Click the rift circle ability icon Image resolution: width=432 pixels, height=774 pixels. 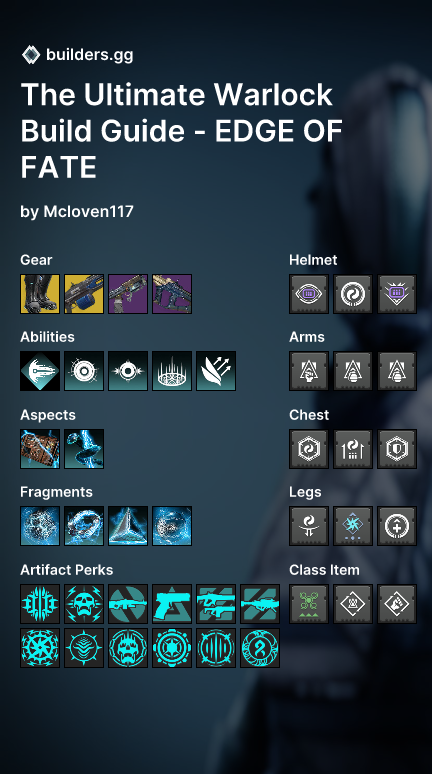click(172, 371)
